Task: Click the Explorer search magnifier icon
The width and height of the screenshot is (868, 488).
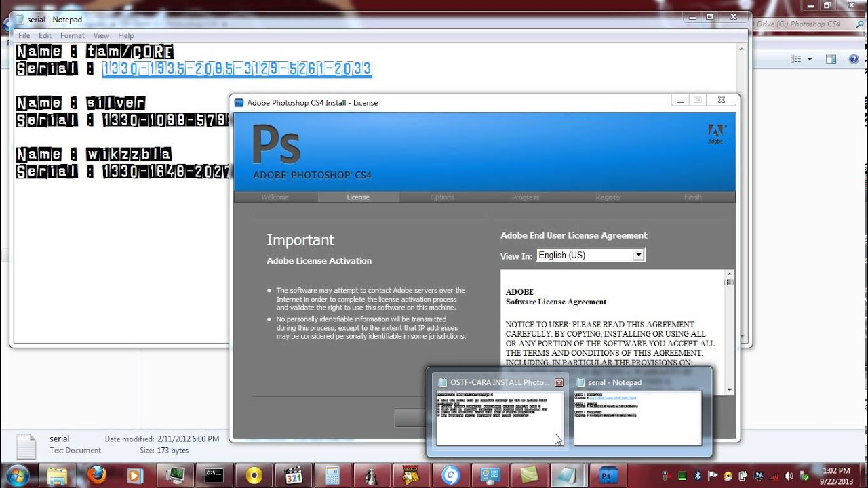Action: [859, 24]
